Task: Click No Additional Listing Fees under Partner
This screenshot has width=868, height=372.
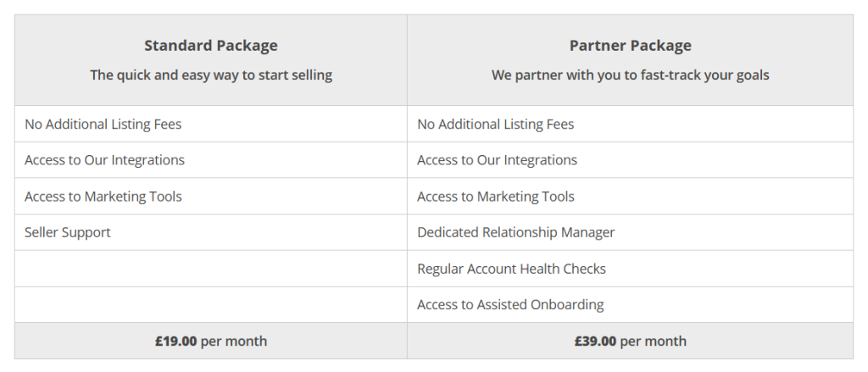Action: click(495, 124)
